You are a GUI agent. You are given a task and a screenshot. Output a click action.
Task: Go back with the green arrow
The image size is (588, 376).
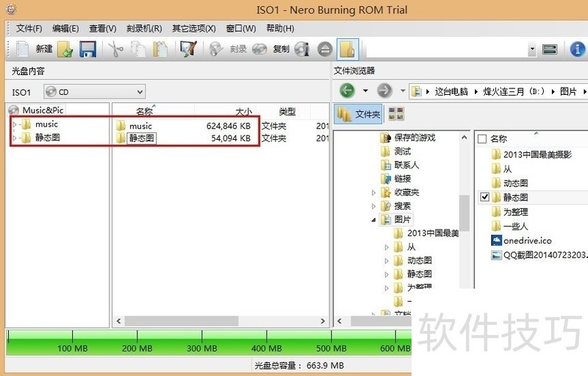click(347, 91)
